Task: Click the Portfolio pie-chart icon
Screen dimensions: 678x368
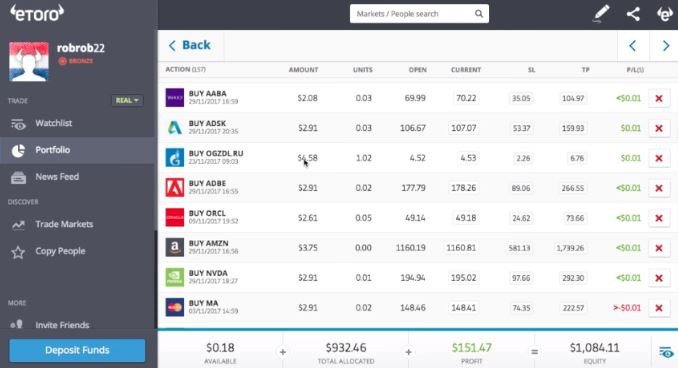Action: 18,150
